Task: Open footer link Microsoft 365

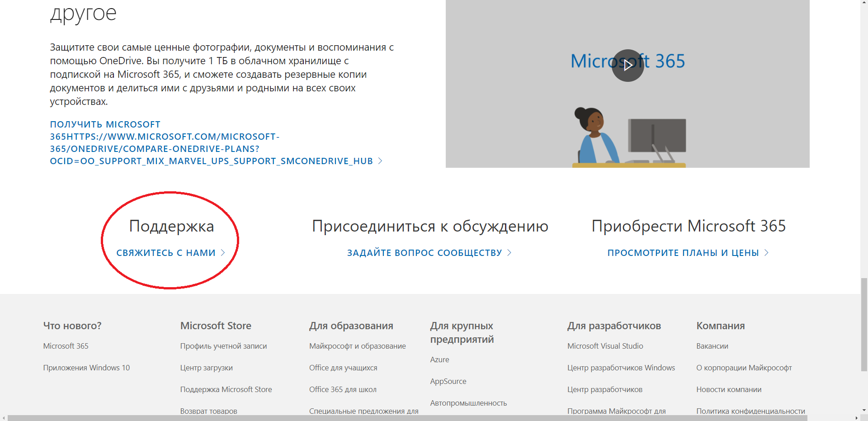Action: coord(66,346)
